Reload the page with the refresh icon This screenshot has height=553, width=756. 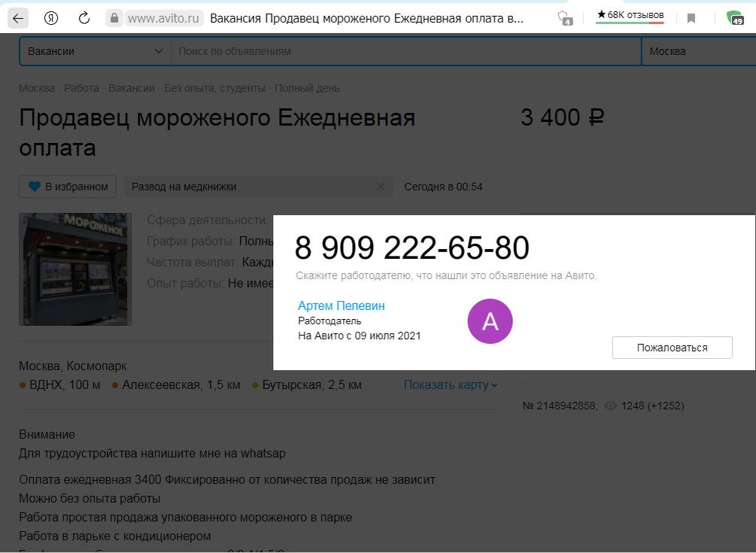point(84,18)
